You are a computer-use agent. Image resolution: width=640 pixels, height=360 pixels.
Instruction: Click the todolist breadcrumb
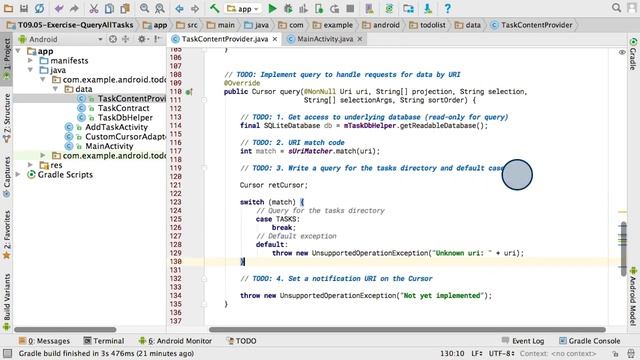pyautogui.click(x=427, y=25)
